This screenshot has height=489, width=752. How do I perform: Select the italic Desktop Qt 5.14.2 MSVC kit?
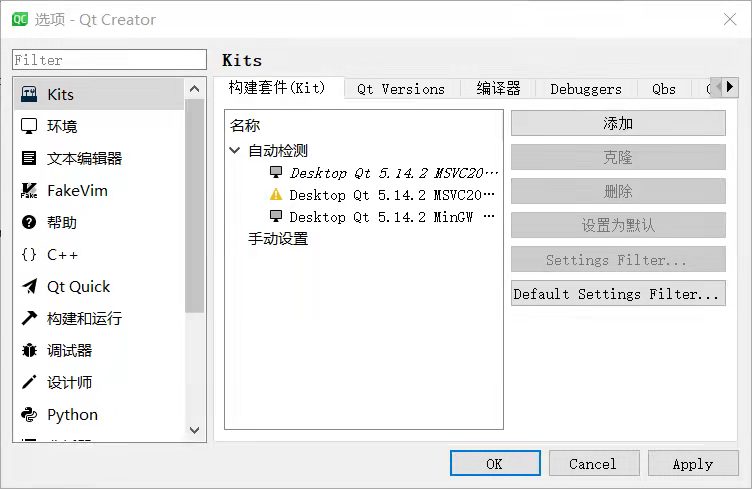point(394,173)
